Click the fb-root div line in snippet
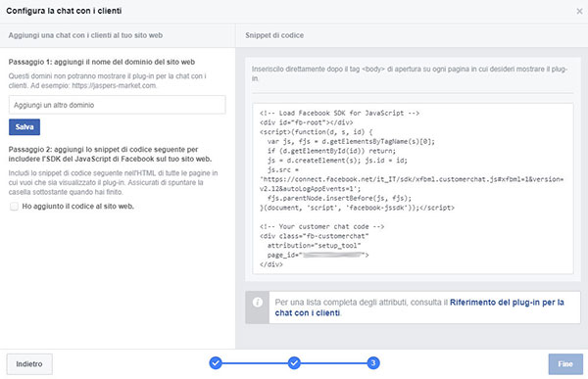Screen dimensions: 588x379 click(306, 122)
